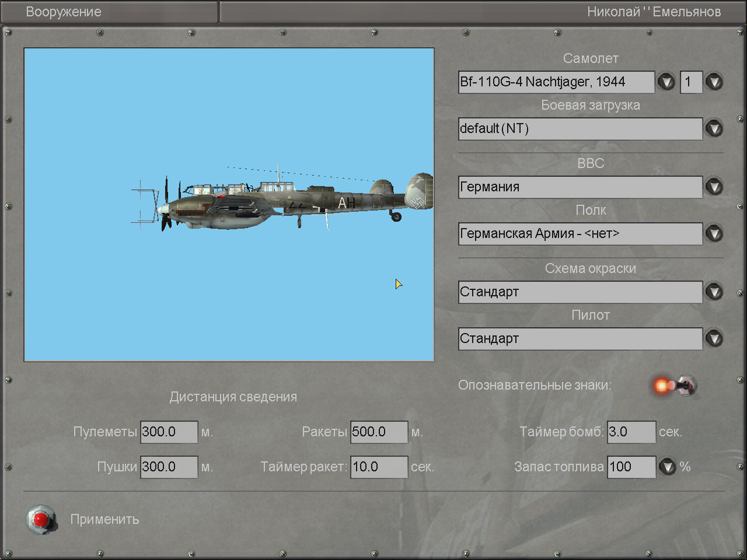Open the Запас топлива percent dropdown
747x560 pixels.
(x=667, y=467)
